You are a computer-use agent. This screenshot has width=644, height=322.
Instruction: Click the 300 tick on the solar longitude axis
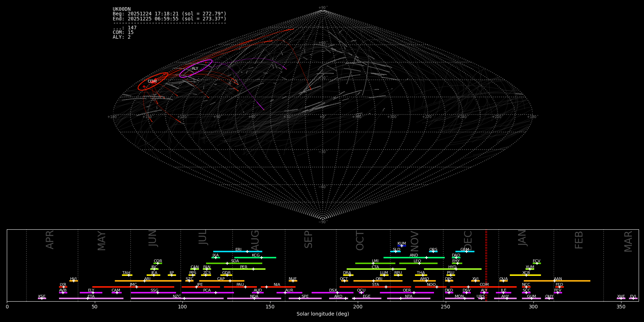(533, 307)
